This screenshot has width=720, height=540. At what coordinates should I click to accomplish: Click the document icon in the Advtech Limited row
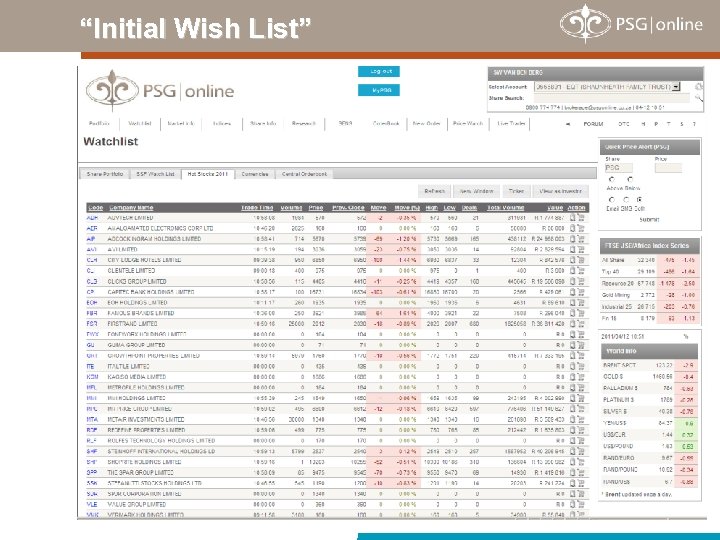(573, 218)
